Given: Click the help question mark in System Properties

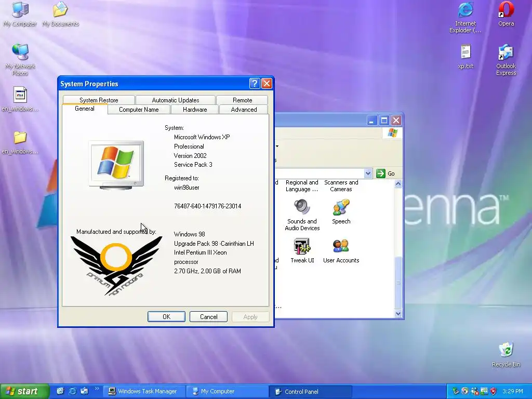Looking at the screenshot, I should (255, 84).
